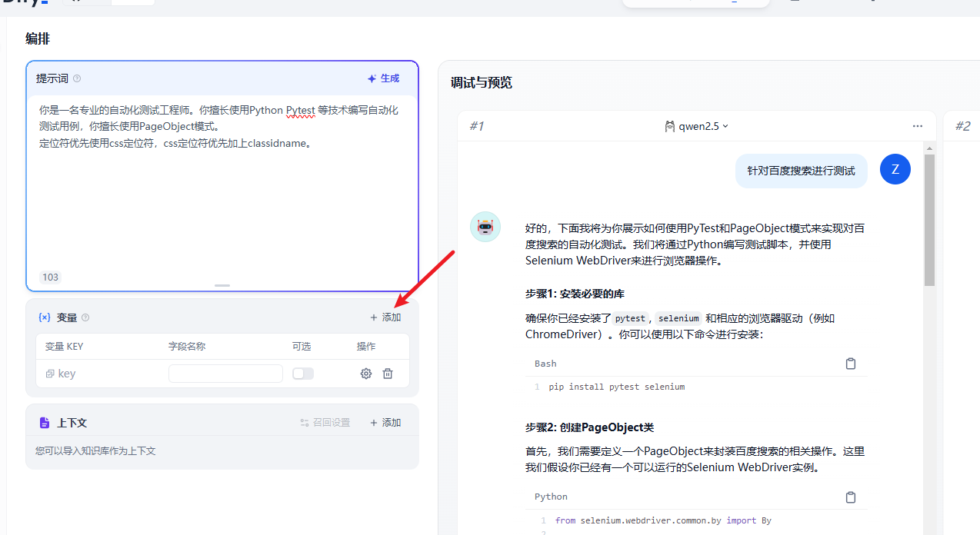Screen dimensions: 980x535
Task: Click the key variable type icon
Action: point(50,374)
